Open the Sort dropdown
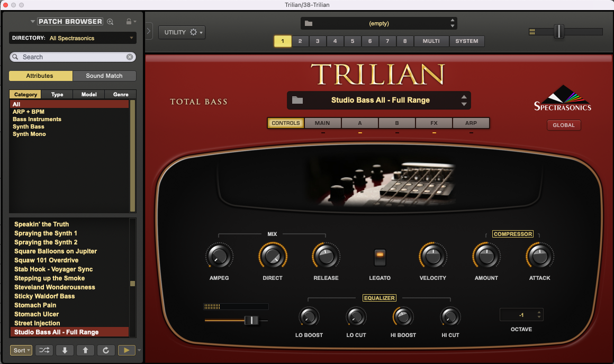The image size is (614, 364). point(21,350)
